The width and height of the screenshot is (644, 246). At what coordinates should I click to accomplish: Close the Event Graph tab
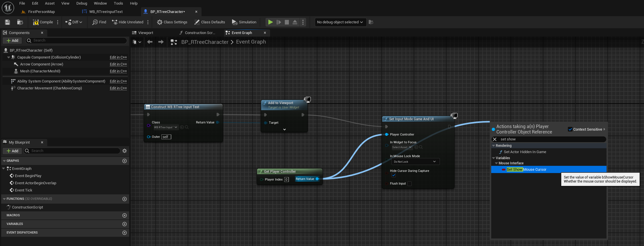pos(265,33)
